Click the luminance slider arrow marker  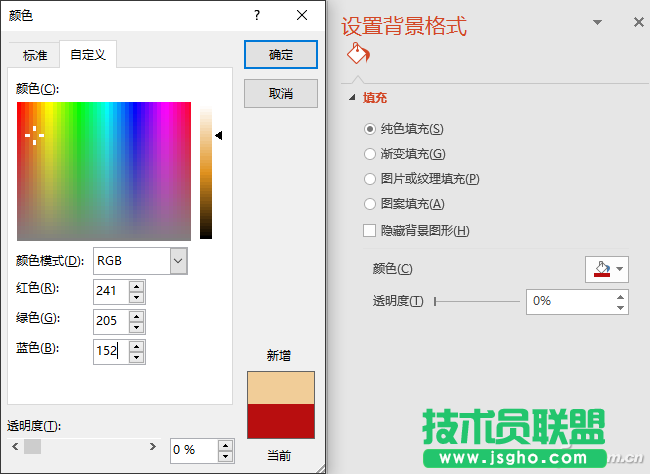click(x=218, y=134)
